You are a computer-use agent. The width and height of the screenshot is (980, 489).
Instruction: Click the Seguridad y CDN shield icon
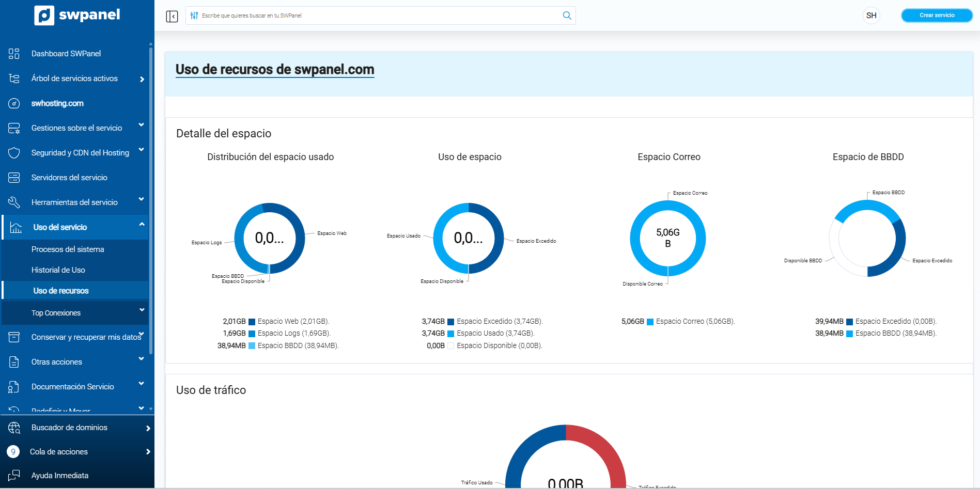(14, 153)
